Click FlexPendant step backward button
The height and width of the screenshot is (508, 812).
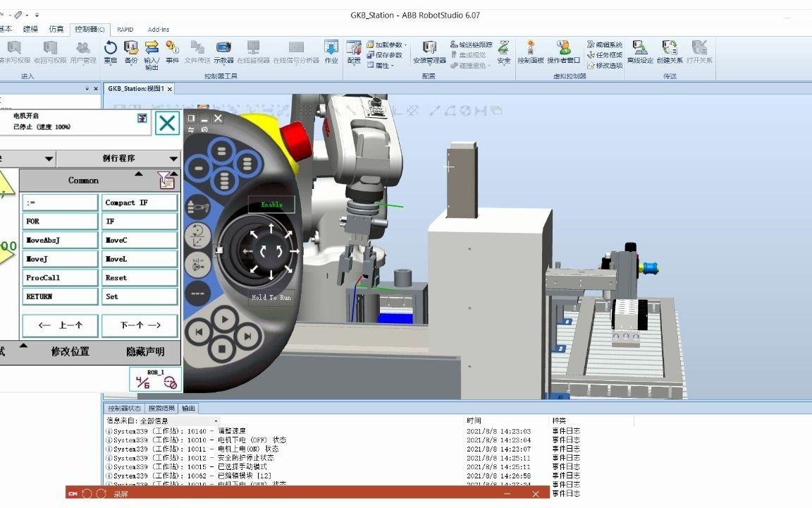(x=199, y=332)
